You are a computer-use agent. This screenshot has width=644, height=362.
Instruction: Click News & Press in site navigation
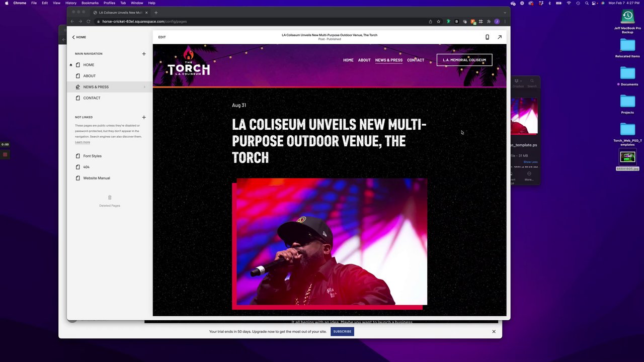pos(389,60)
